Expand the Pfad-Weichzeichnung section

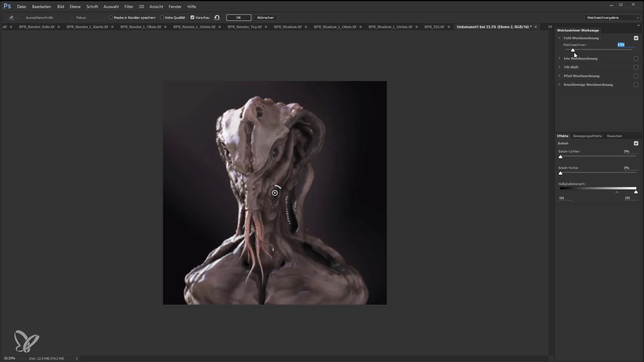559,76
